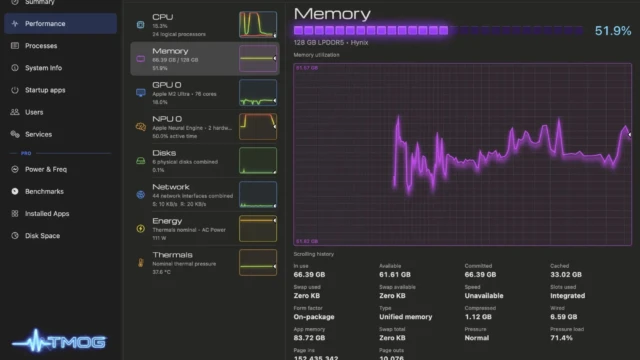Click the Compressed 1.12 GB value
640x360 pixels.
pos(478,317)
